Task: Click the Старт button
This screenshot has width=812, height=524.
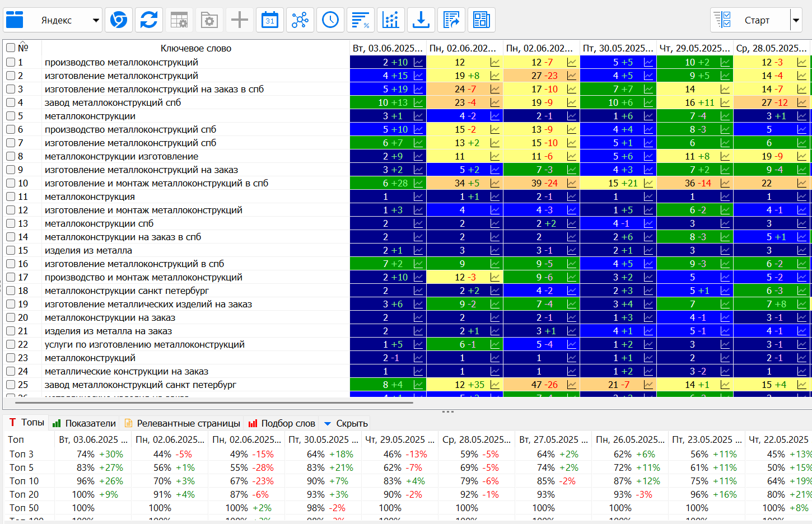Action: (x=750, y=20)
